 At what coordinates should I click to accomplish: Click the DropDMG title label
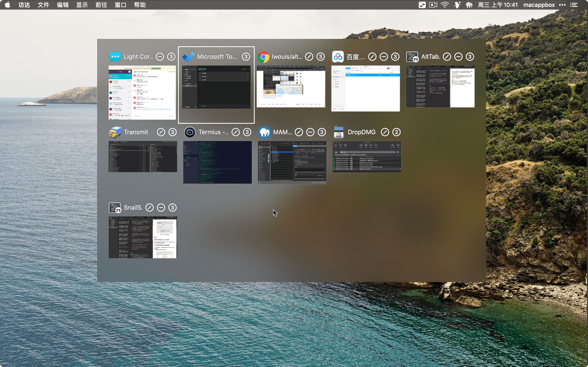(x=362, y=132)
